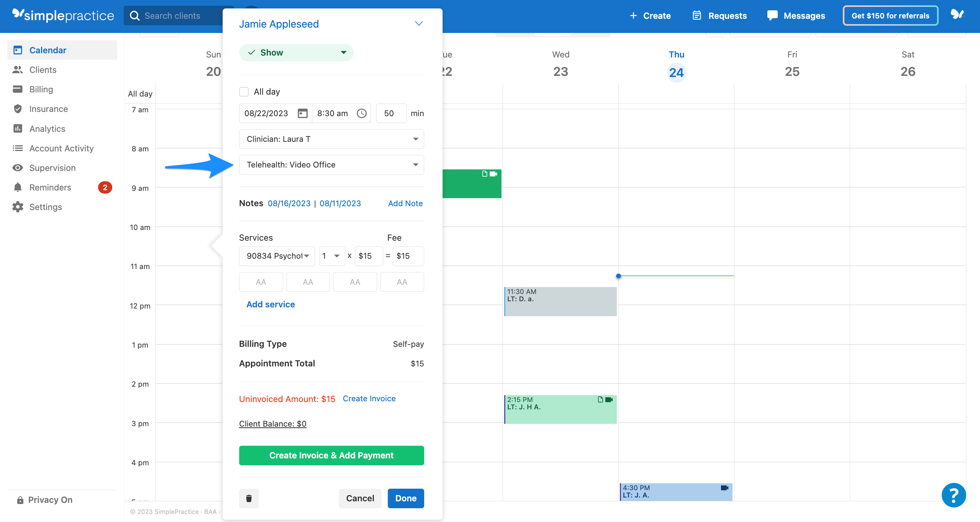Delete the appointment with the trash icon
The width and height of the screenshot is (980, 522).
(x=248, y=498)
